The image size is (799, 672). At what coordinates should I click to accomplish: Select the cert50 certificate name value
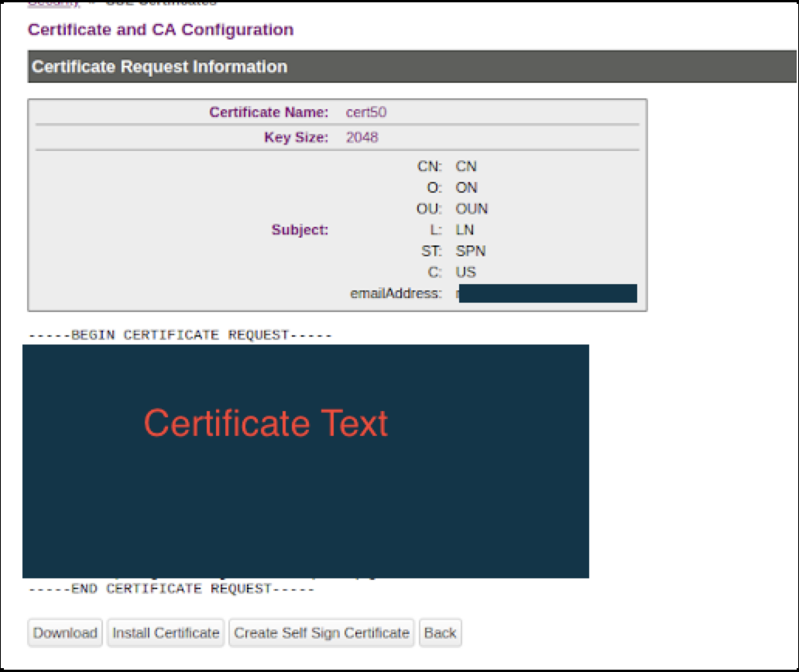(366, 112)
